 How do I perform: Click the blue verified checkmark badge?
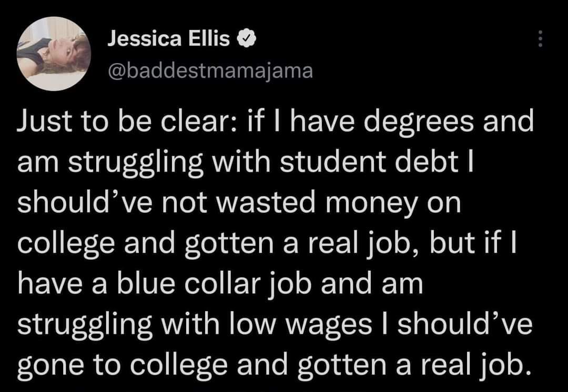[x=247, y=39]
